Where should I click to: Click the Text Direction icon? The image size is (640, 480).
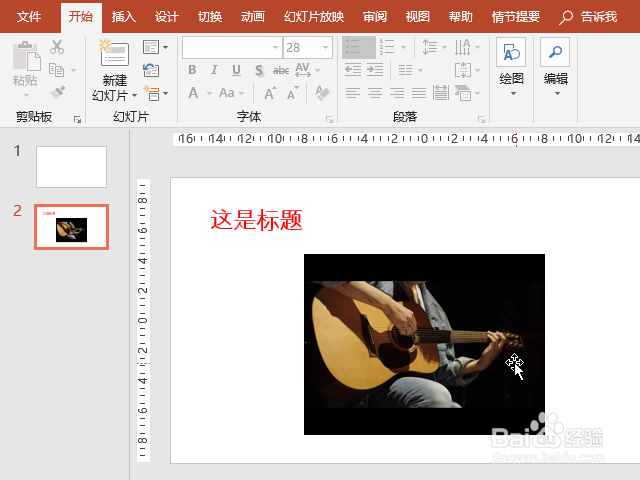pyautogui.click(x=462, y=47)
